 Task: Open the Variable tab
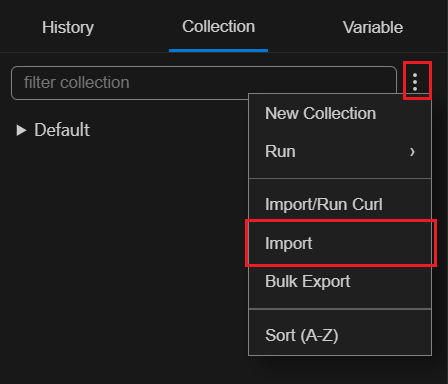(373, 27)
